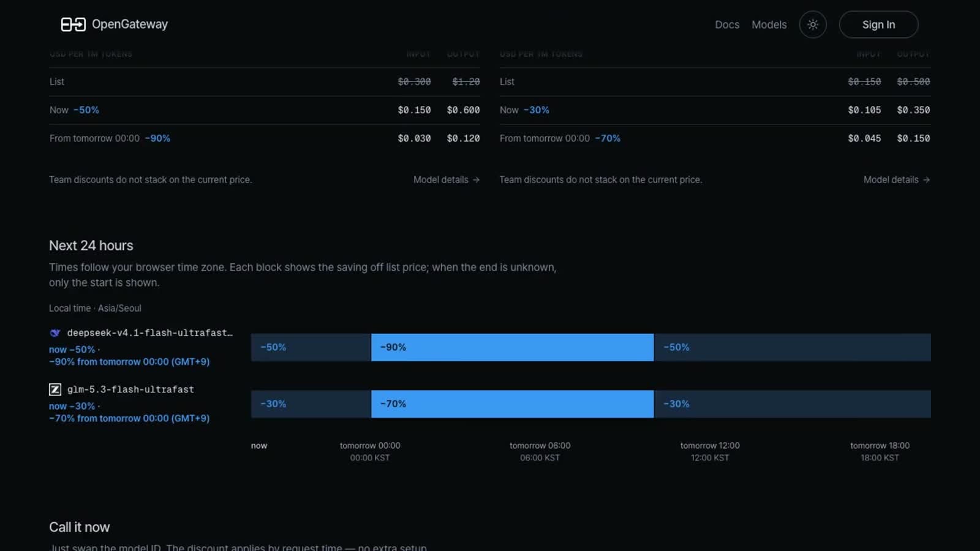Click the glm-5.3 Z logo icon
This screenshot has height=551, width=980.
click(x=55, y=389)
